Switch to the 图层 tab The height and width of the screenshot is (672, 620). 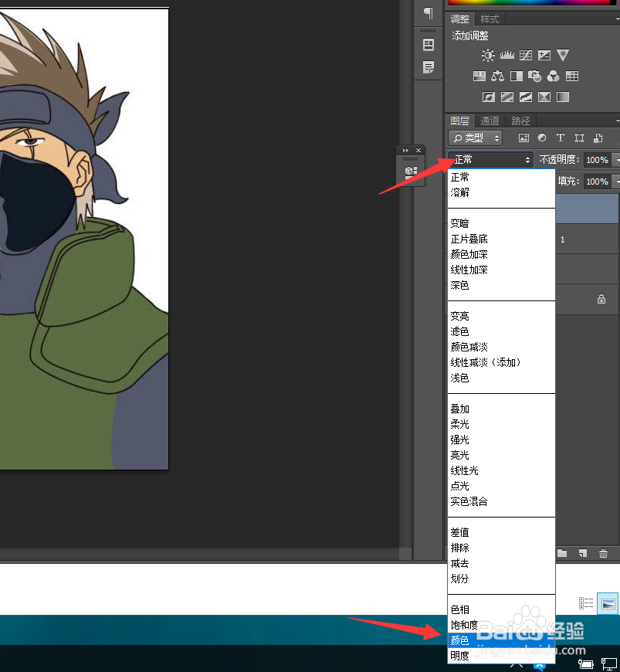tap(459, 120)
